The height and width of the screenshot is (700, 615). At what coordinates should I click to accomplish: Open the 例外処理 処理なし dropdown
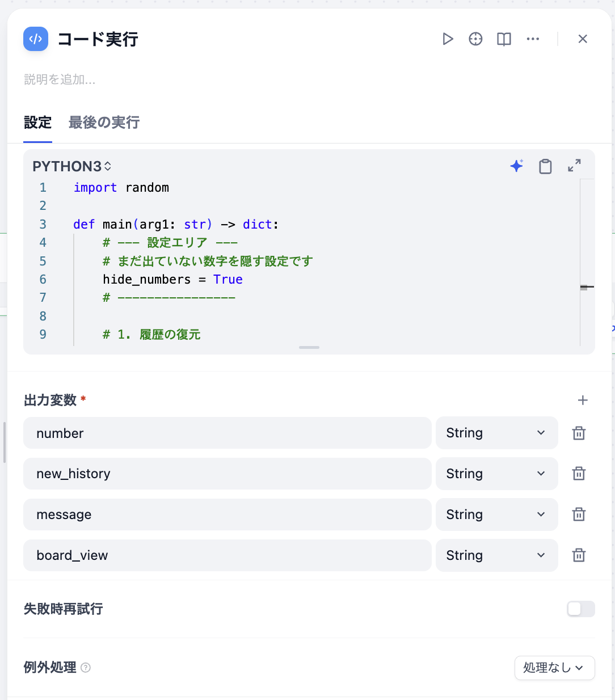coord(554,668)
